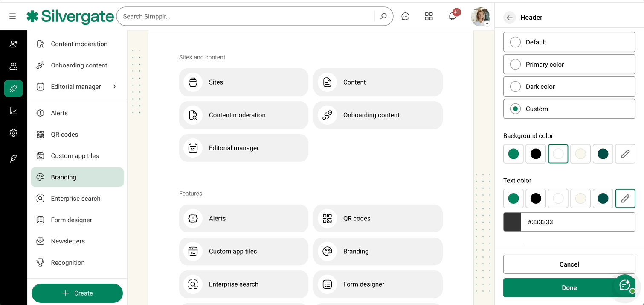
Task: Open the apps grid icon in the header
Action: coord(429,16)
